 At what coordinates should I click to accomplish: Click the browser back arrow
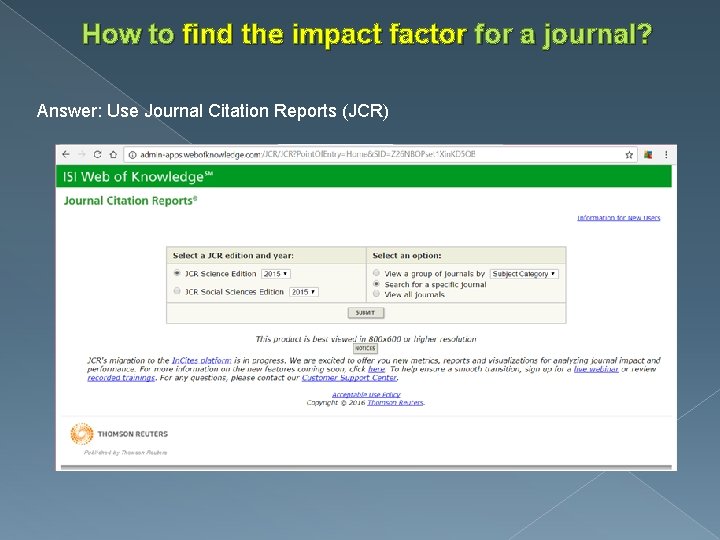66,154
